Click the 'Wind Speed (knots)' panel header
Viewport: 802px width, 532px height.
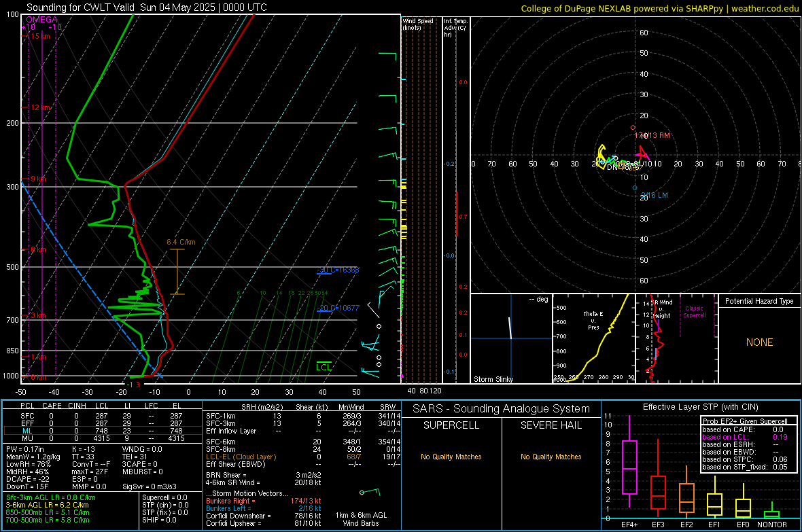[418, 24]
